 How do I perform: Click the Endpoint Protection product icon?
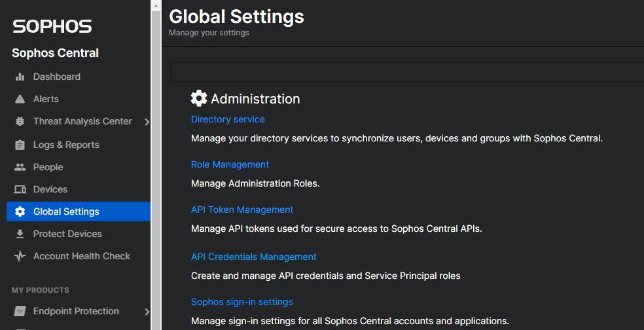[x=20, y=311]
